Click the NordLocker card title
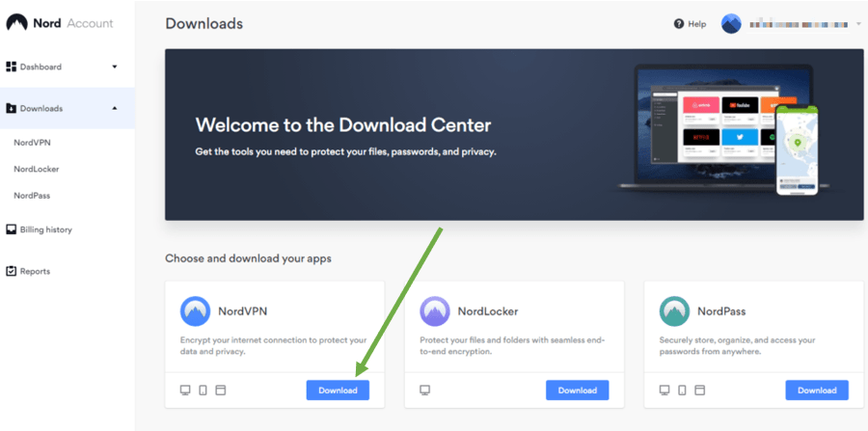Image resolution: width=868 pixels, height=431 pixels. coord(488,311)
